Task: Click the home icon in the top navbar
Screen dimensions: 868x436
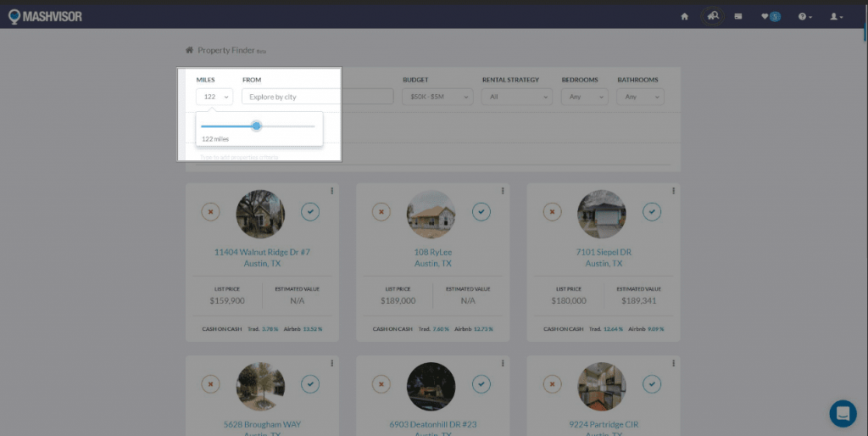Action: (684, 16)
